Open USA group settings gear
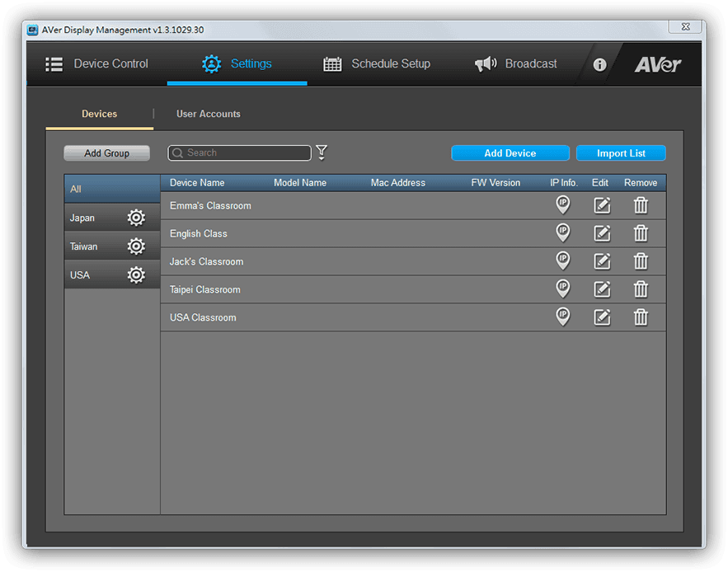This screenshot has width=728, height=572. click(136, 274)
